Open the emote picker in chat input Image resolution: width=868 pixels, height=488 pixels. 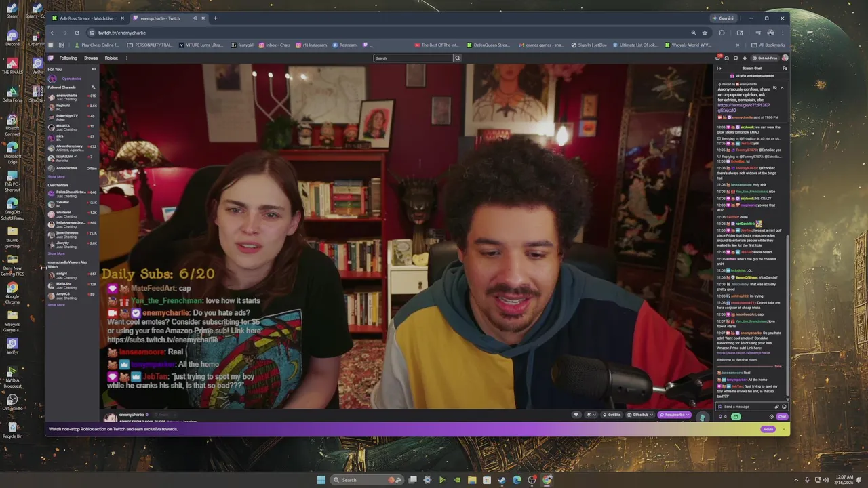(784, 407)
